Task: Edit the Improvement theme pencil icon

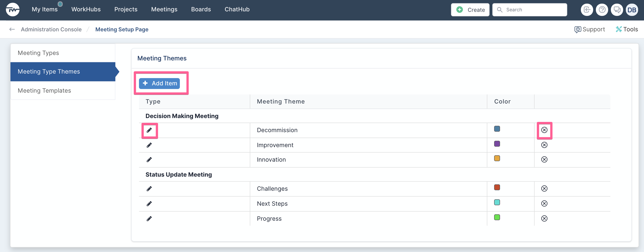Action: (x=149, y=145)
